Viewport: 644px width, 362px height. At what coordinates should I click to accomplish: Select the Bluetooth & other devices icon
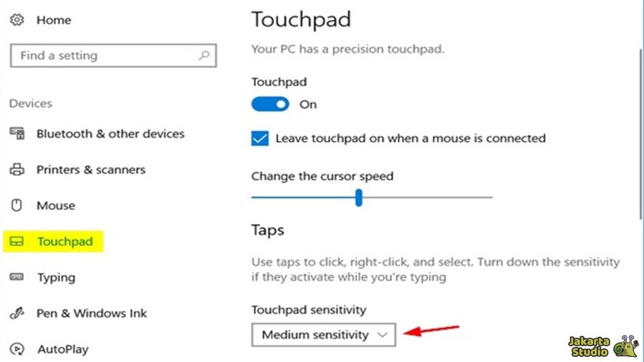tap(17, 133)
